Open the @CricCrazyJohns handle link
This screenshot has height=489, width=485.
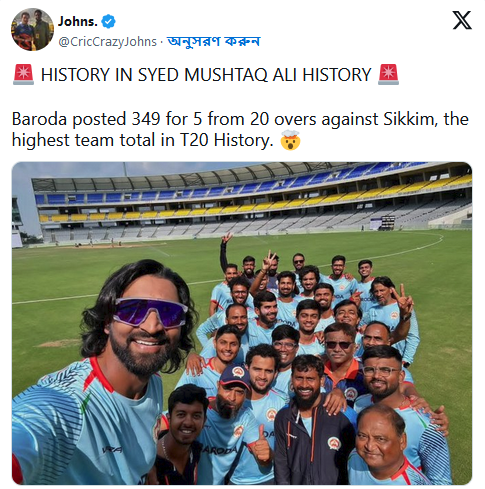point(107,42)
